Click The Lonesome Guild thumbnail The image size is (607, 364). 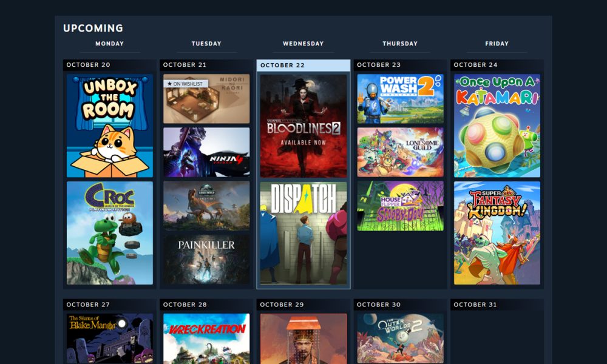[x=400, y=152]
